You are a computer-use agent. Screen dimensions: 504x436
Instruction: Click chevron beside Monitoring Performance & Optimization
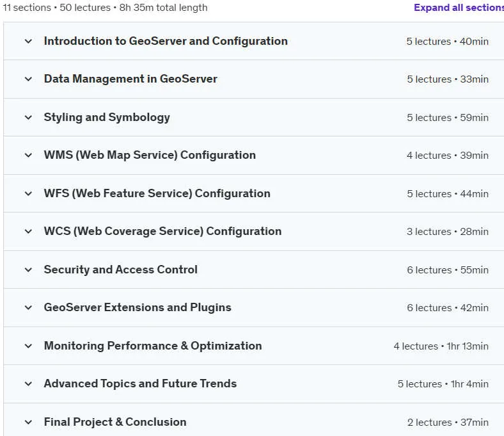coord(28,346)
